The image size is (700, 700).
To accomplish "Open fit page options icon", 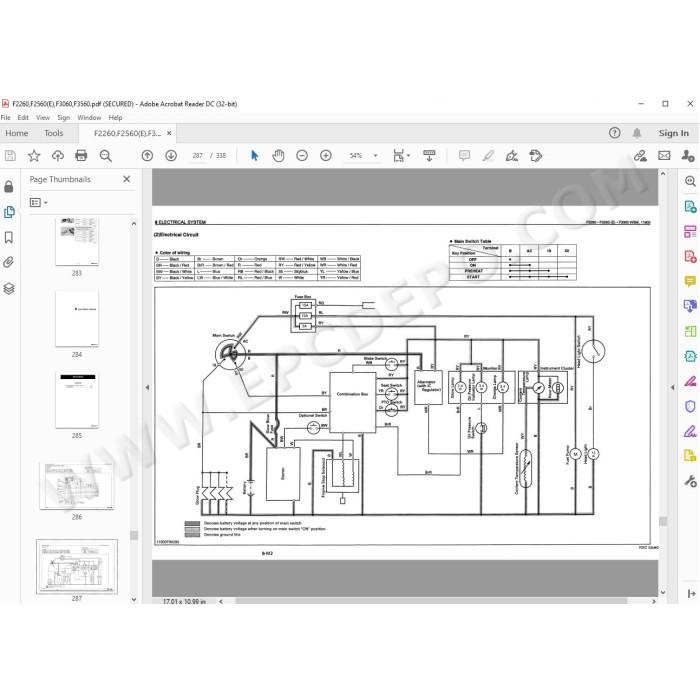I will (401, 156).
